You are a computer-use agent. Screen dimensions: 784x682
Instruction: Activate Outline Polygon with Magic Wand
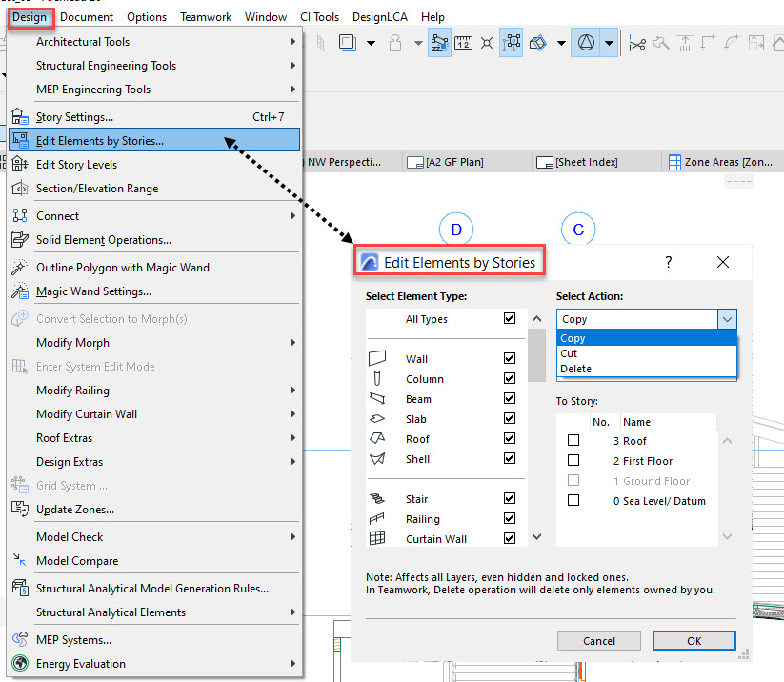pos(154,268)
